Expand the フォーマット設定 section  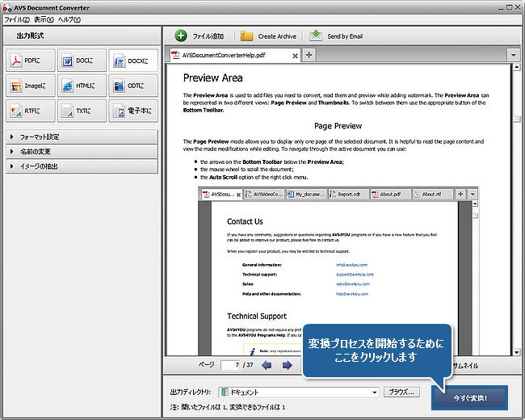82,137
